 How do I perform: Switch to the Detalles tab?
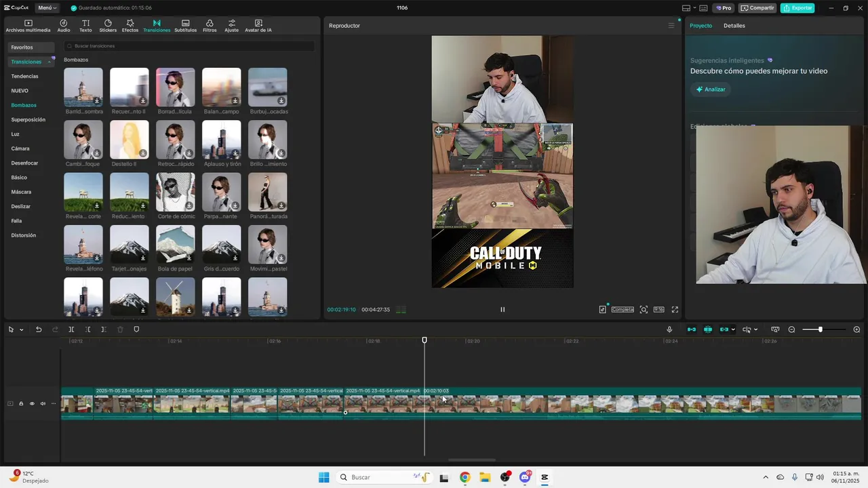[734, 26]
